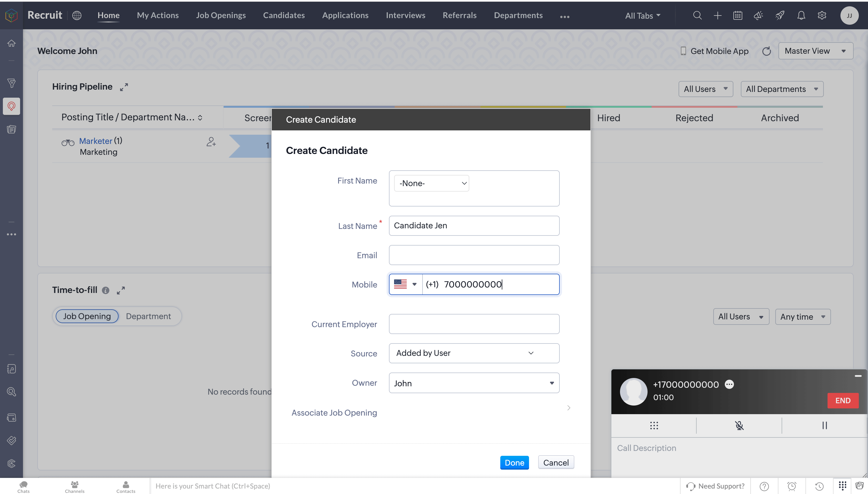Click refresh icon beside Master View

pyautogui.click(x=766, y=51)
